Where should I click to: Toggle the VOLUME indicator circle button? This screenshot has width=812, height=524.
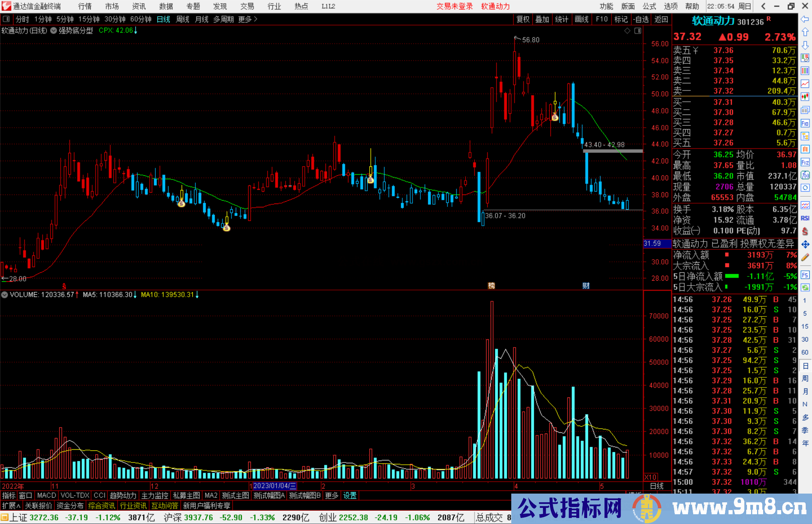[x=5, y=295]
